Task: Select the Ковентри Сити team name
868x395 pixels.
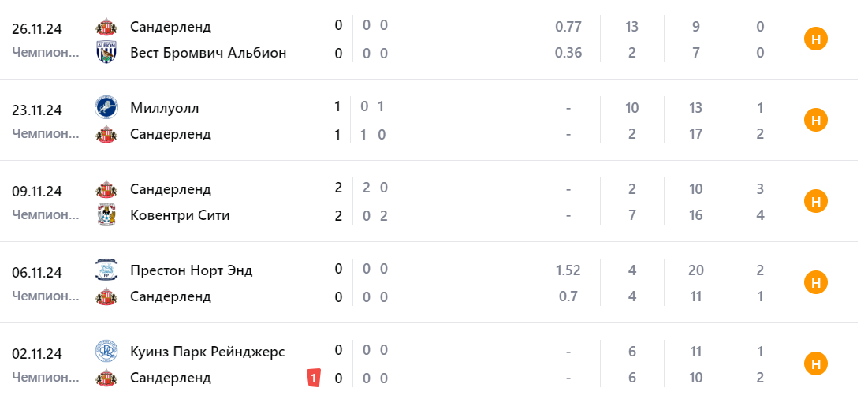Action: pos(180,215)
